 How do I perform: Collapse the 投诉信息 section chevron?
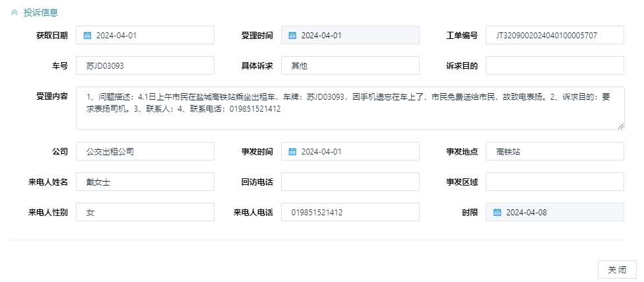click(15, 13)
